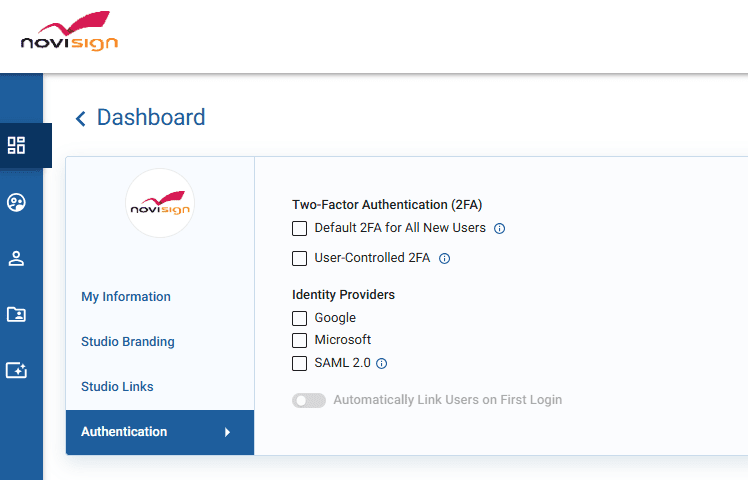
Task: Open the creatives palette icon in sidebar
Action: [x=16, y=202]
